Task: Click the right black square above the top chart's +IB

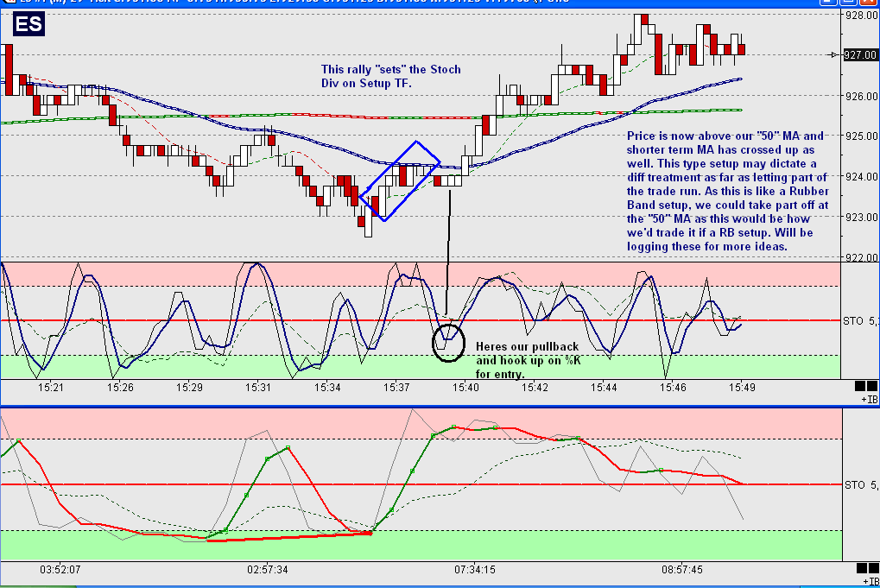Action: 872,386
